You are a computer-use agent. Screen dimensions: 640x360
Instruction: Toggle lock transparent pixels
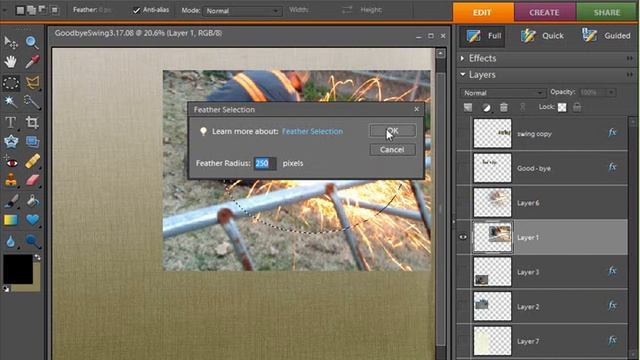[x=562, y=107]
